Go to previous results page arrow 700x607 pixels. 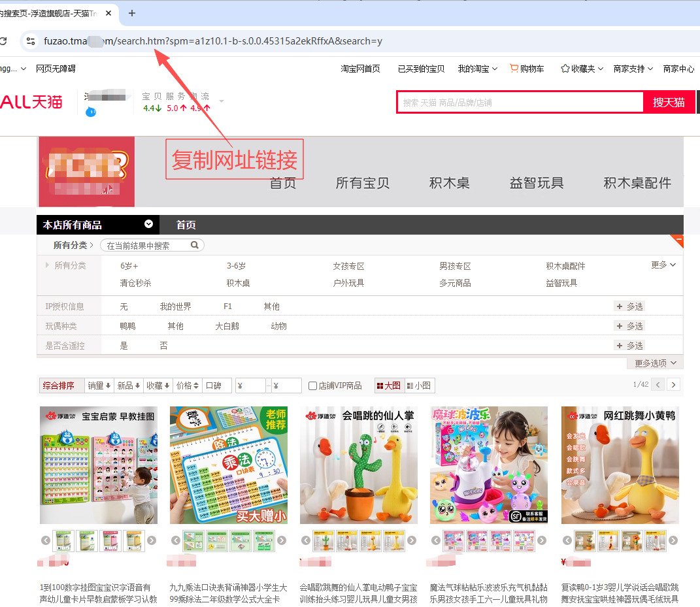[658, 384]
